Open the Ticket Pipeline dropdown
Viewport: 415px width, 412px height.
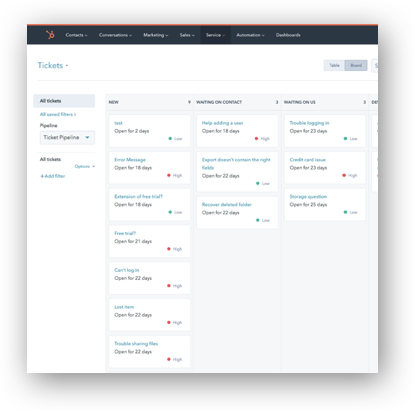[67, 137]
